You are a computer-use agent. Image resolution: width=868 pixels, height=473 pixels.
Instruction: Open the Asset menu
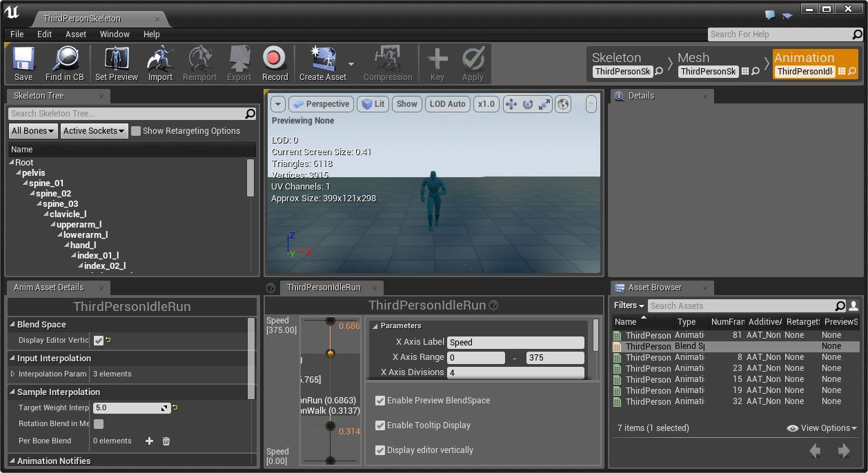pos(76,34)
